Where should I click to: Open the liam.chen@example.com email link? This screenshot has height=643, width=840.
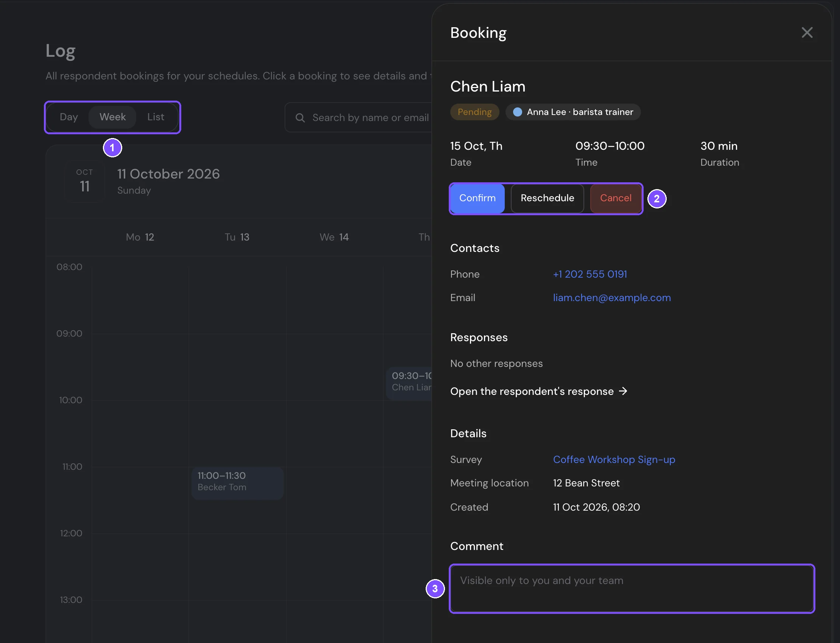612,297
